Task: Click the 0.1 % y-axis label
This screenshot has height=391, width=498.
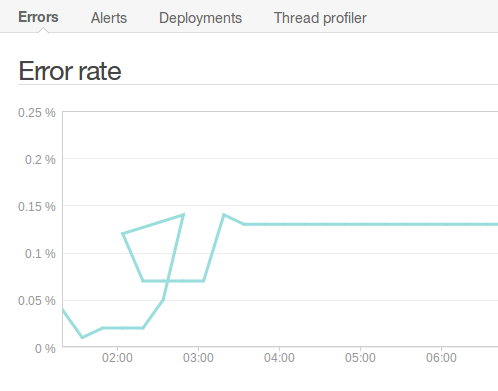Action: click(x=40, y=254)
